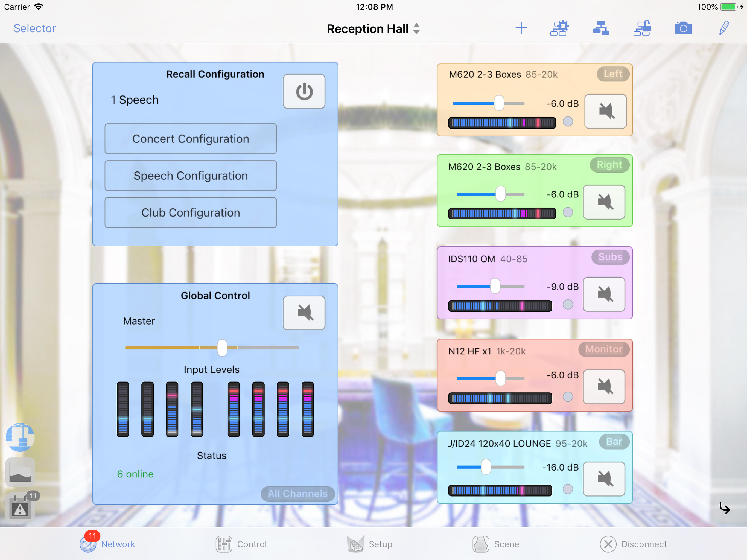Switch to the Control tab

click(x=241, y=544)
